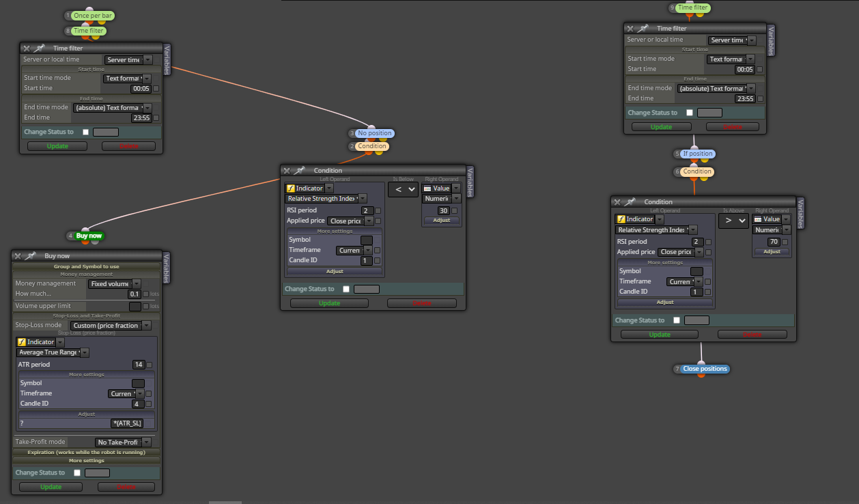The image size is (859, 504).
Task: Click Change Status color box in Buy now panel
Action: [x=97, y=473]
